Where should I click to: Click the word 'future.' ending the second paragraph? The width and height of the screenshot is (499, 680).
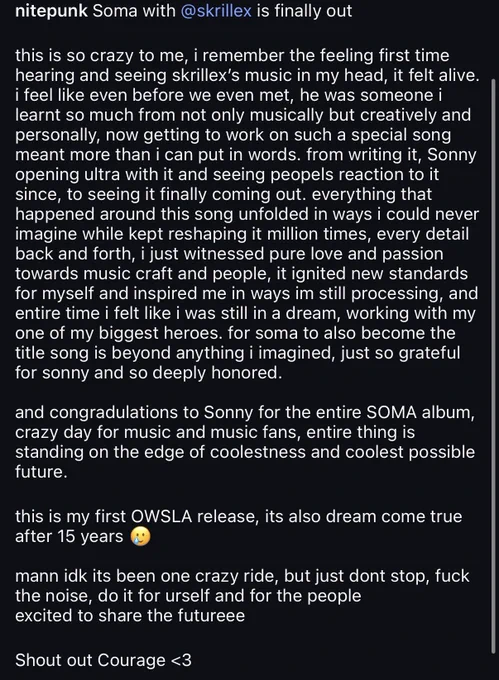tap(41, 472)
